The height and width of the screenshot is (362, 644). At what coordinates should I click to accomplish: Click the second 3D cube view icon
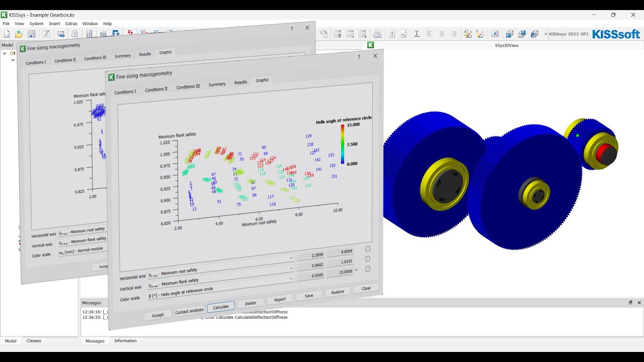click(x=522, y=34)
